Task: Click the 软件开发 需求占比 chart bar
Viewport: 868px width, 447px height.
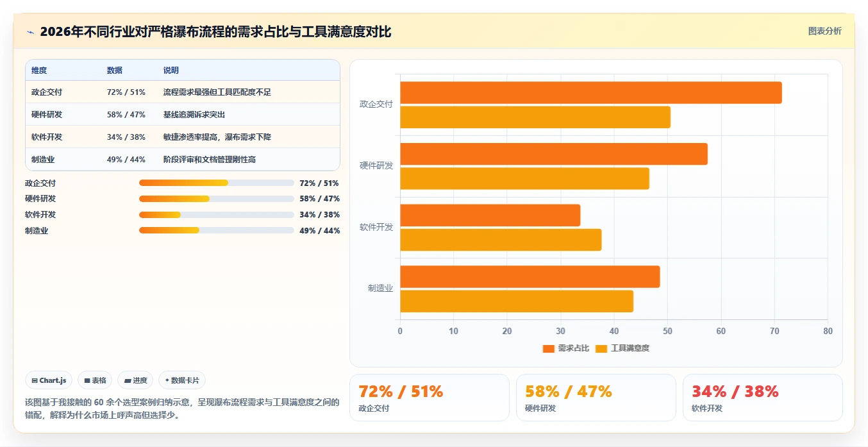Action: click(x=490, y=215)
